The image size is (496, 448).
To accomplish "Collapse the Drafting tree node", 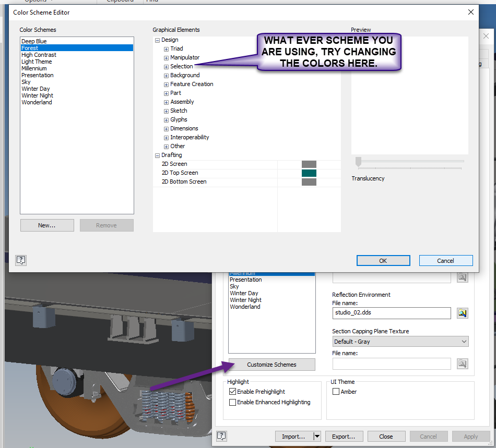I will click(157, 155).
